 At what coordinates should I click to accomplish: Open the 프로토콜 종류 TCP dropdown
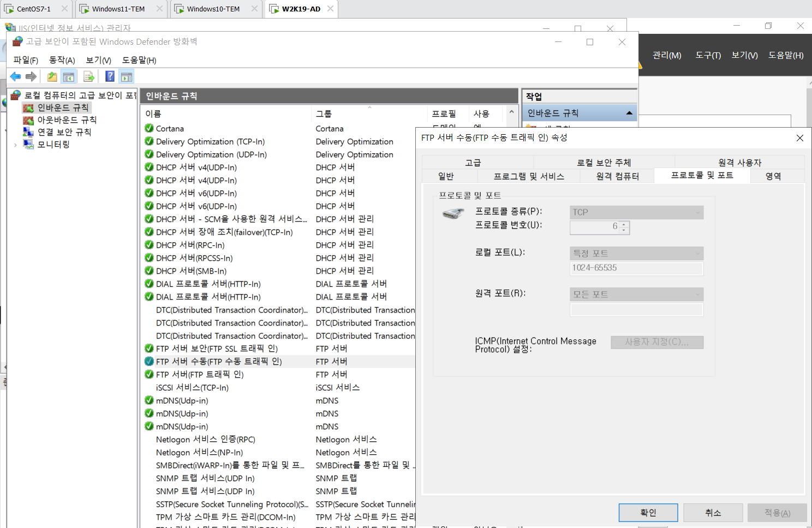tap(636, 212)
